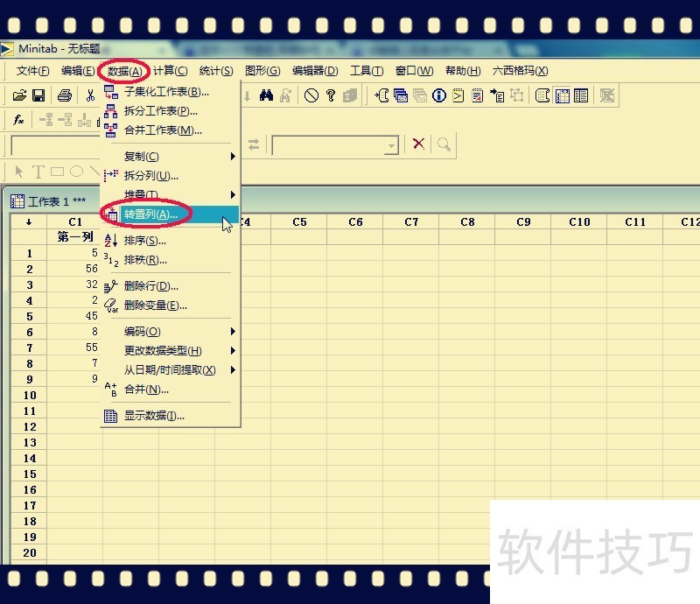700x604 pixels.
Task: Select the C5 column header
Action: point(299,222)
